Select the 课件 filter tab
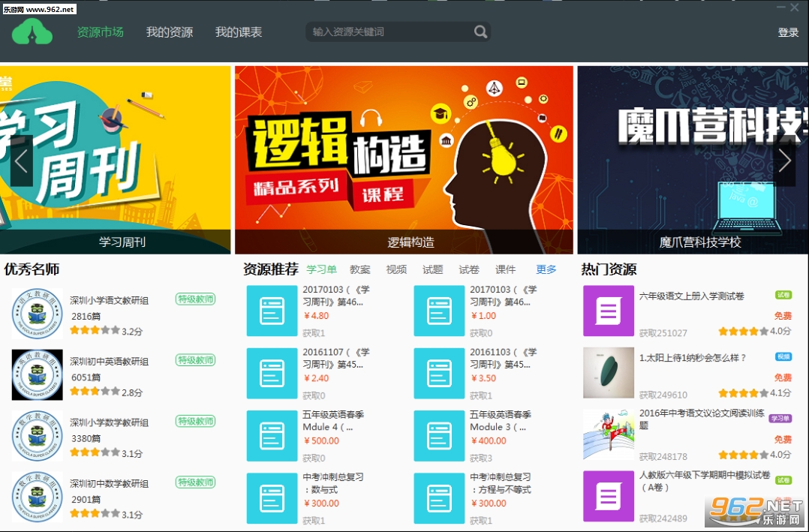Image resolution: width=809 pixels, height=532 pixels. click(506, 269)
